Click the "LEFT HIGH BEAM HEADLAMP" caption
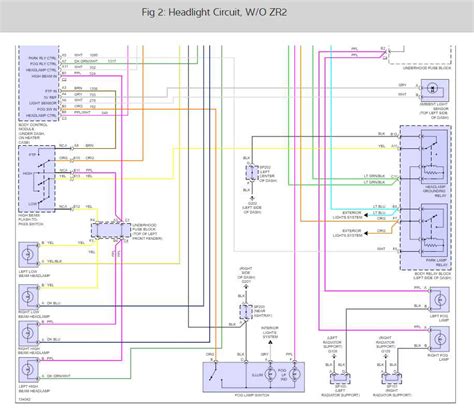The height and width of the screenshot is (413, 474). [x=34, y=389]
